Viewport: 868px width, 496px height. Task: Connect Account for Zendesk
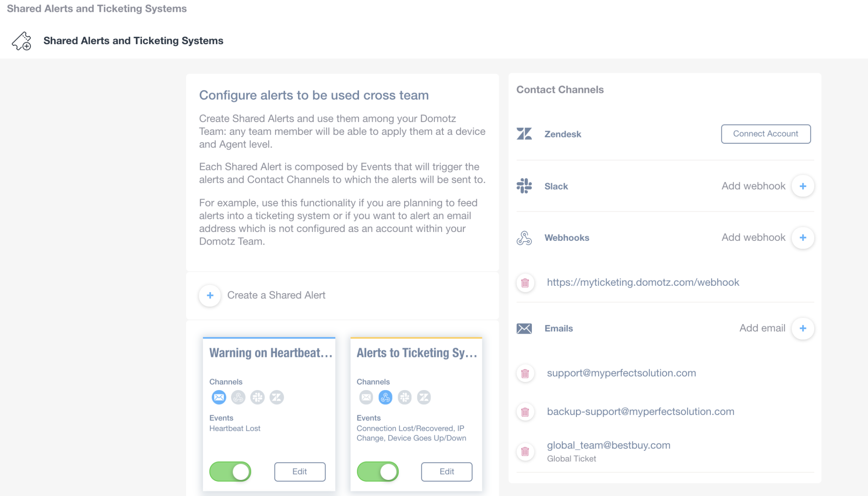(x=766, y=134)
